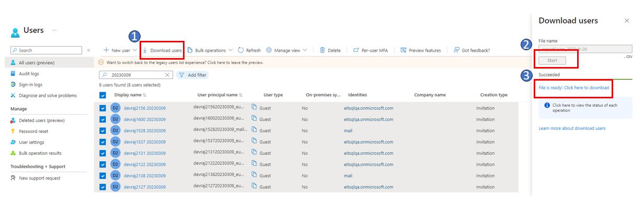Screen dimensions: 644x202
Task: Click the sidebar Search field
Action: (x=46, y=50)
